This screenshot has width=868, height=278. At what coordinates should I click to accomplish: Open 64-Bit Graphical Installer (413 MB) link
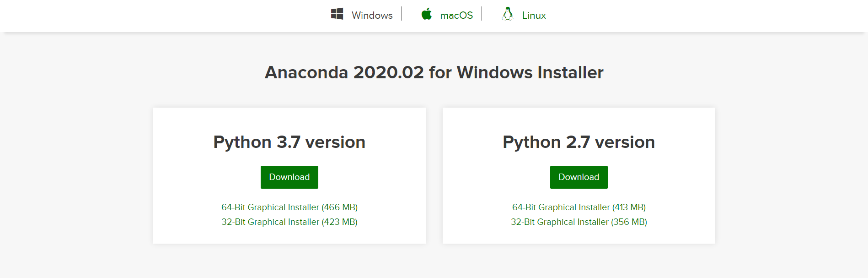point(579,207)
